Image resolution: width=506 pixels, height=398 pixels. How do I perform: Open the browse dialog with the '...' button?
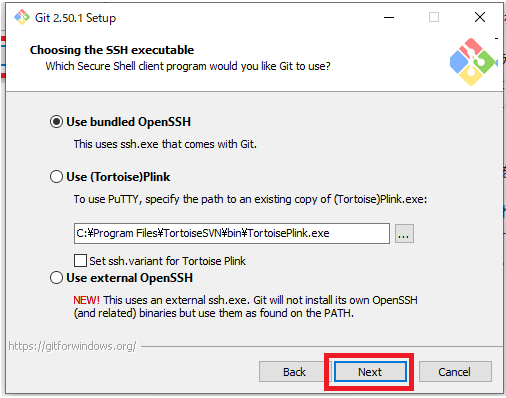pyautogui.click(x=404, y=233)
